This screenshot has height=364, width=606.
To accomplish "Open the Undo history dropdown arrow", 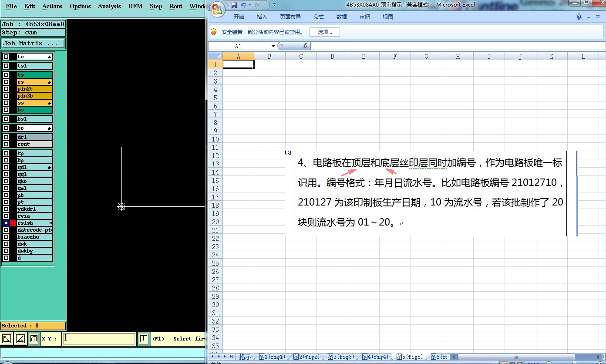I will (x=249, y=5).
